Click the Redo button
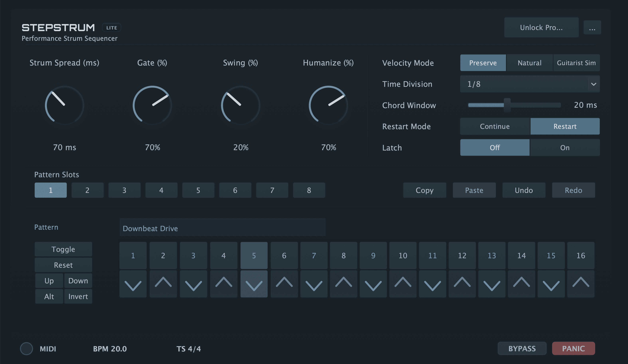 (x=573, y=190)
